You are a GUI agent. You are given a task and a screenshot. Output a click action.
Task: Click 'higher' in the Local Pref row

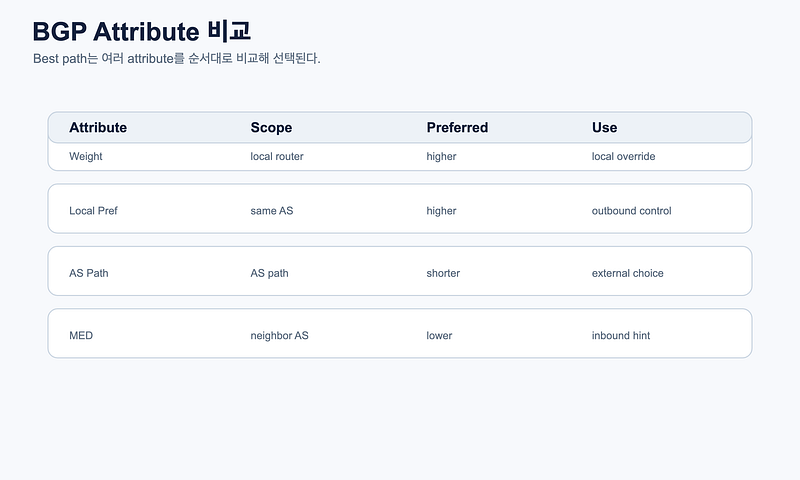tap(441, 211)
